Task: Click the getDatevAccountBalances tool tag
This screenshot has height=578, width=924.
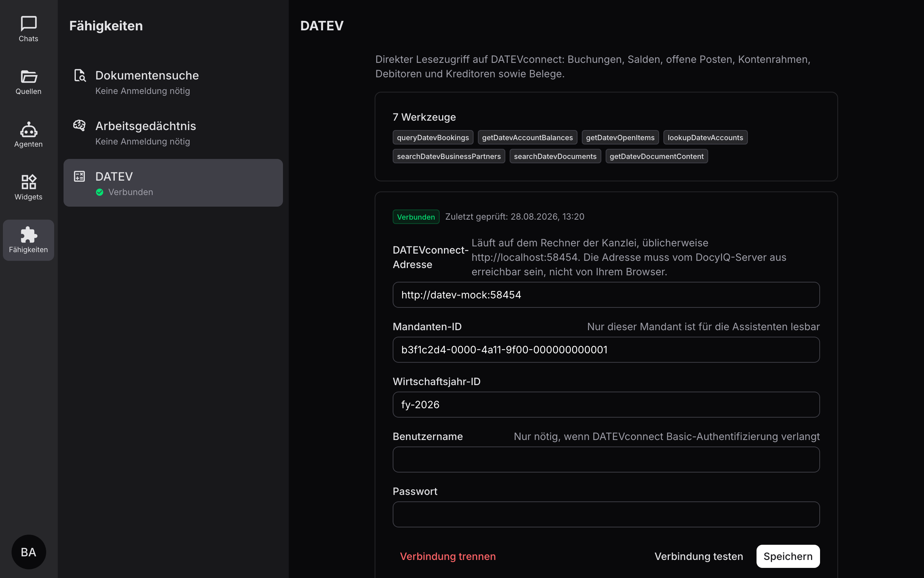Action: (527, 138)
